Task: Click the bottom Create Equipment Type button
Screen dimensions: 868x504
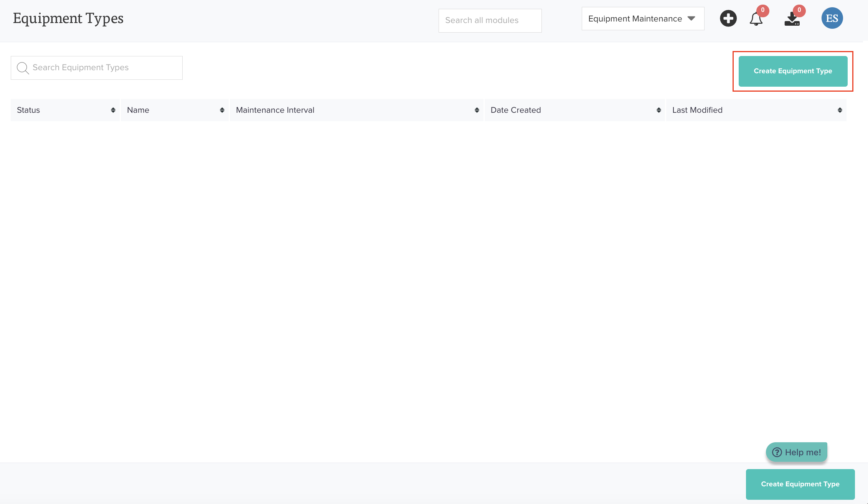Action: point(800,484)
